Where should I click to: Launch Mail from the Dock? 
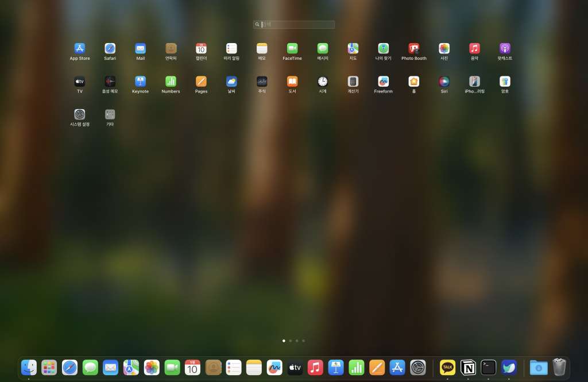[x=111, y=368]
